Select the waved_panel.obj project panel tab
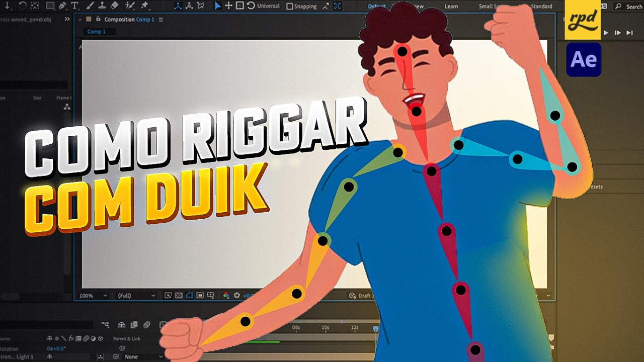Screen dimensions: 644x362 click(31, 19)
